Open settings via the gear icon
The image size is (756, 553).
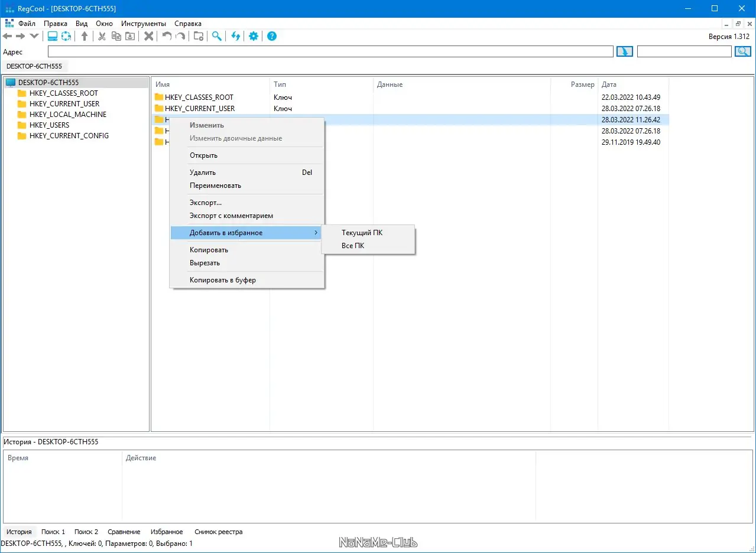(254, 36)
